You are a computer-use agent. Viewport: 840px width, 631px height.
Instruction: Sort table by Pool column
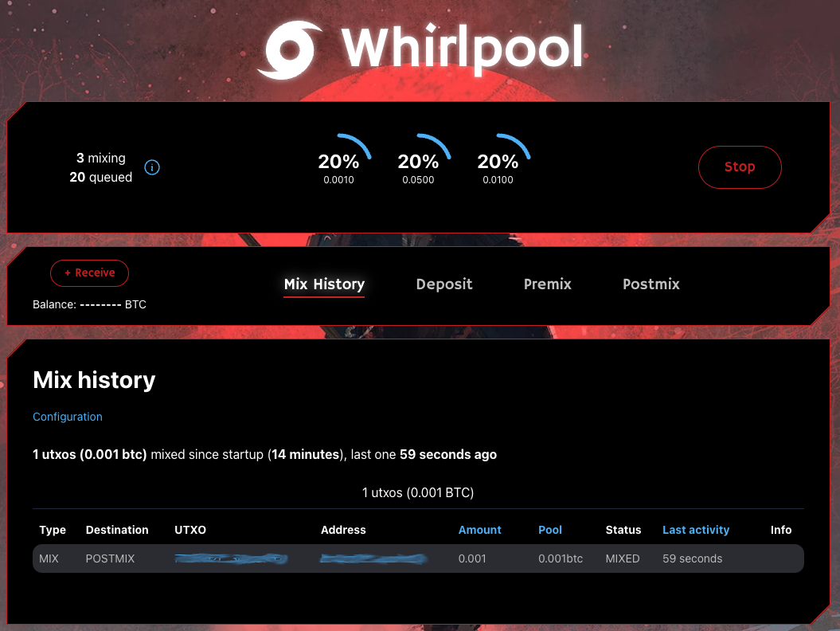point(549,530)
